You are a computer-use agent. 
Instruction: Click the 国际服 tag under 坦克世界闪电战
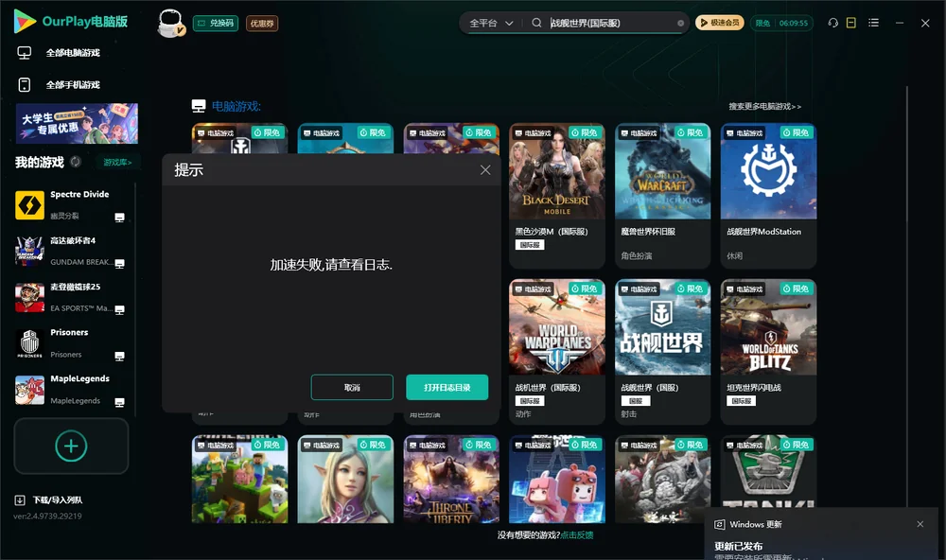pyautogui.click(x=741, y=401)
